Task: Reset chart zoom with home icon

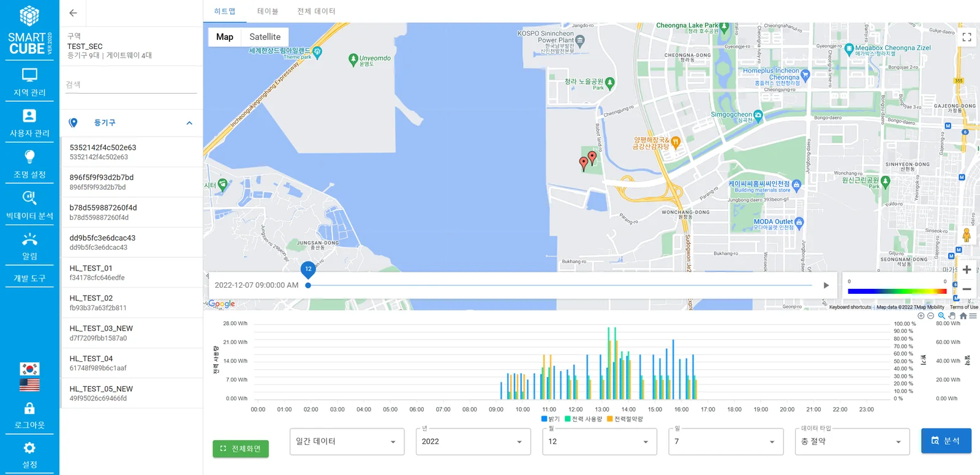Action: pyautogui.click(x=963, y=316)
